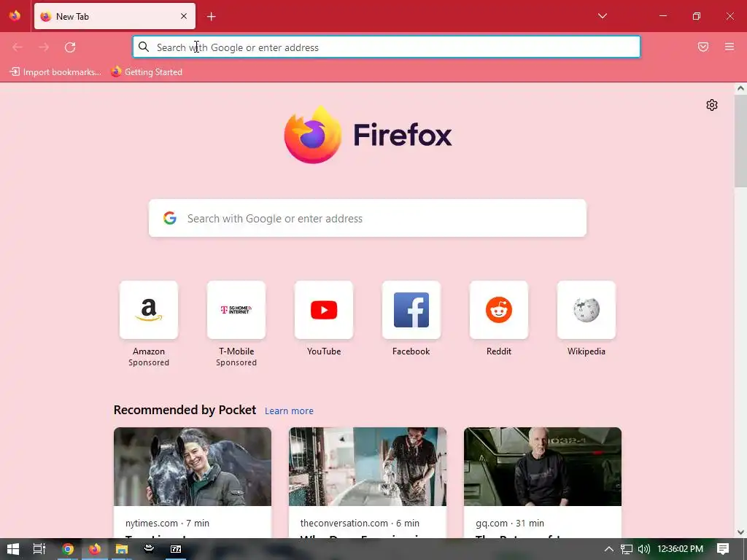Click the page scrollbar down arrow

[x=740, y=532]
